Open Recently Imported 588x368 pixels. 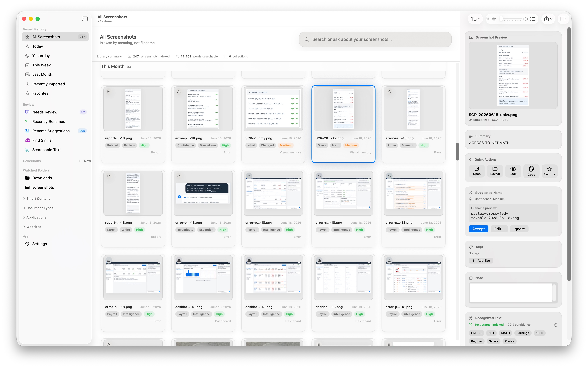click(55, 84)
